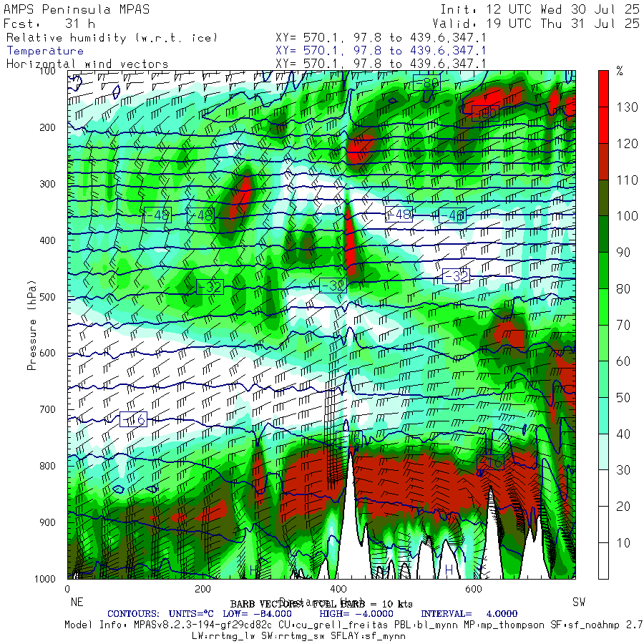Select 'Relative humidity (w.r.t. ice)' legend label
644x644 pixels.
point(112,38)
